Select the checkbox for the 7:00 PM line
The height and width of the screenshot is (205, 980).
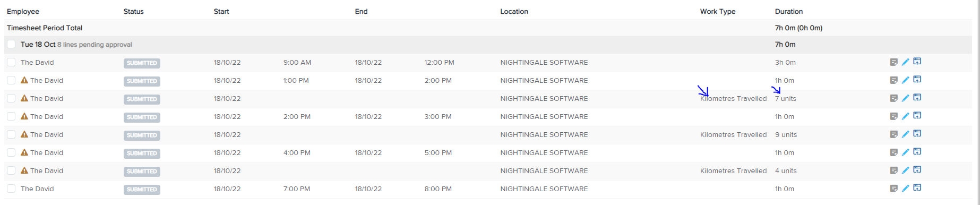click(x=11, y=189)
